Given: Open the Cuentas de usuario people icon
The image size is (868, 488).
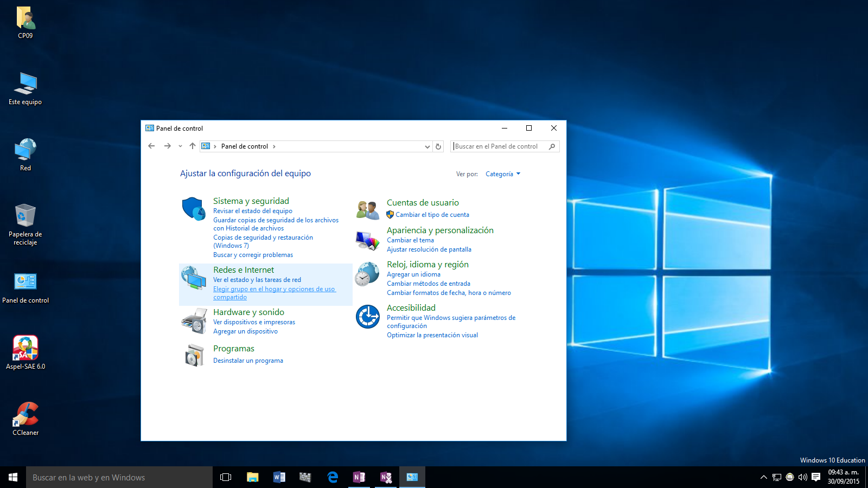Looking at the screenshot, I should point(367,210).
